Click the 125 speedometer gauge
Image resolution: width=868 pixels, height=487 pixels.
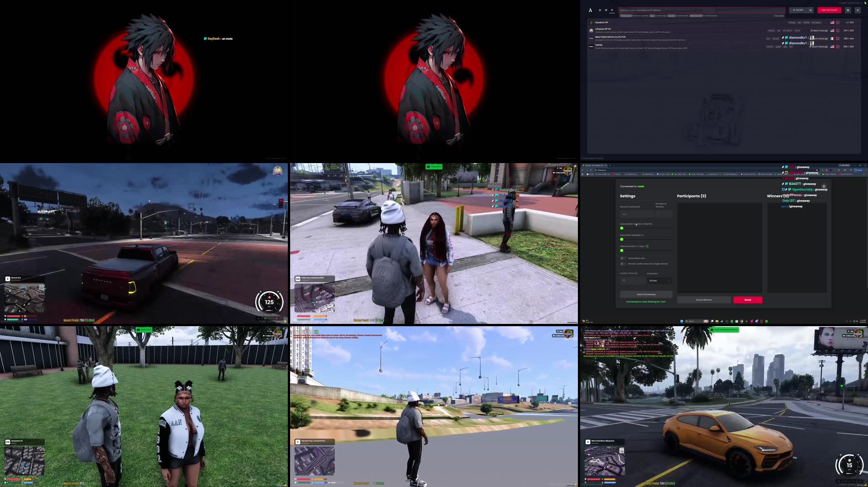tap(269, 302)
